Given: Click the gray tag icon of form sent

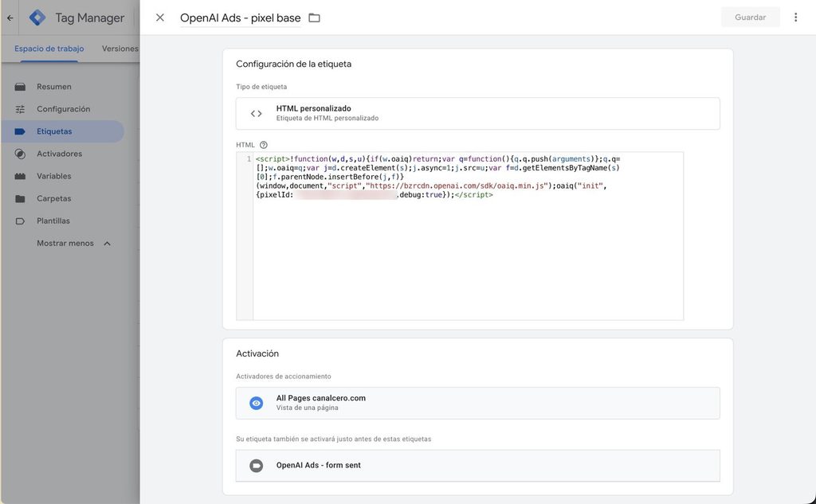Looking at the screenshot, I should coord(256,466).
